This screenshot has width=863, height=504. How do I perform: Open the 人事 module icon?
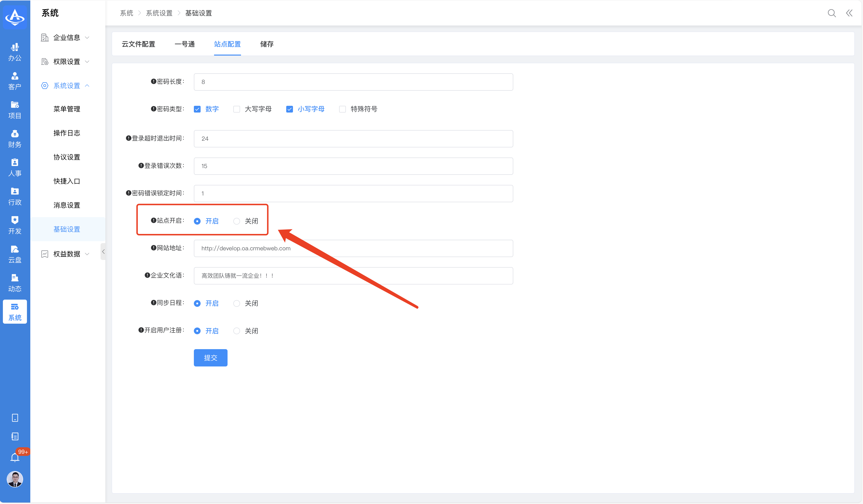click(15, 167)
